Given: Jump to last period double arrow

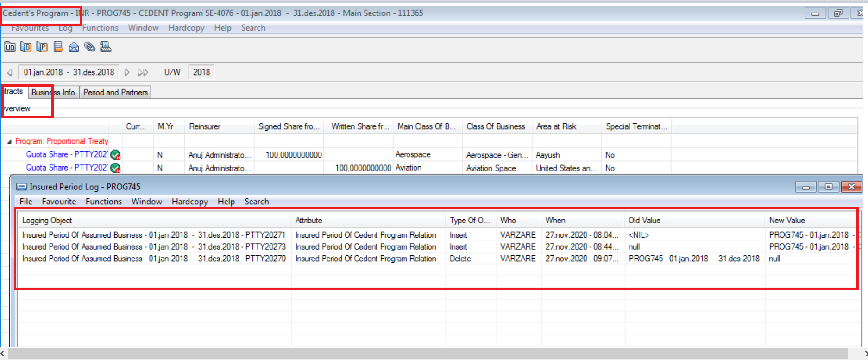Looking at the screenshot, I should (x=143, y=72).
